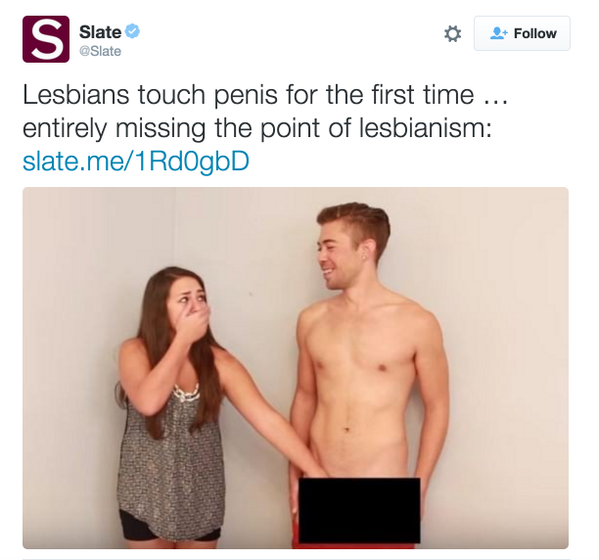Click the word 'Follow' label
The width and height of the screenshot is (599, 560).
[x=535, y=33]
